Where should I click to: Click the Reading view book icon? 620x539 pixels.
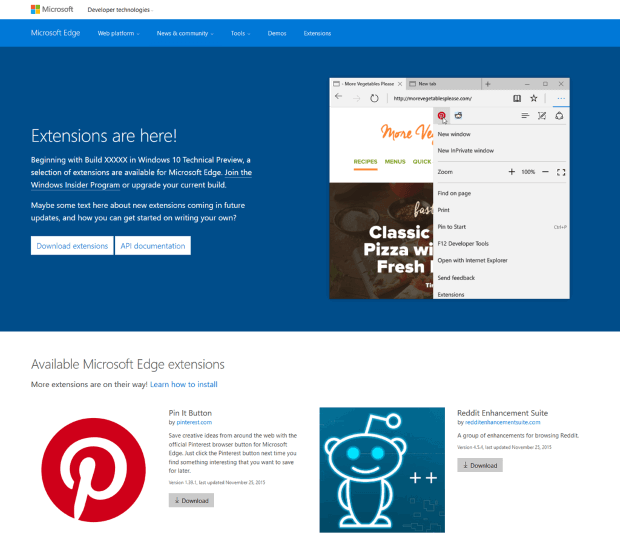[517, 98]
